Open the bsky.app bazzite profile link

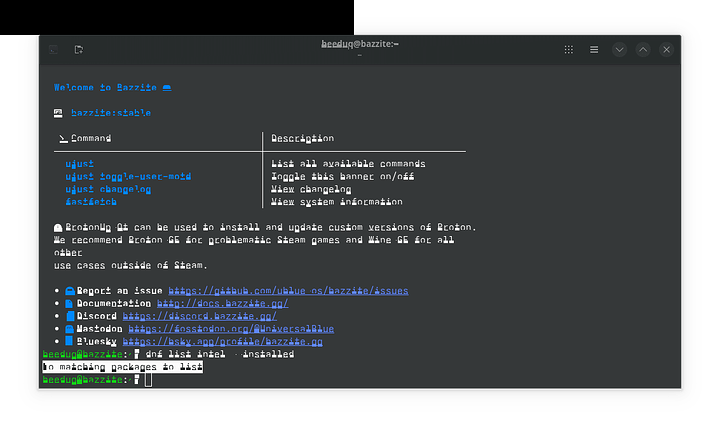(x=223, y=341)
